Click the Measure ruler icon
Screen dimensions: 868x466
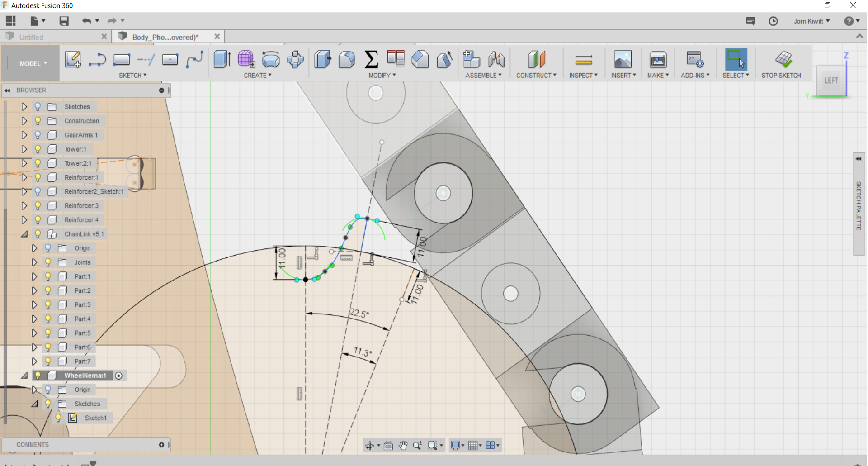tap(583, 60)
